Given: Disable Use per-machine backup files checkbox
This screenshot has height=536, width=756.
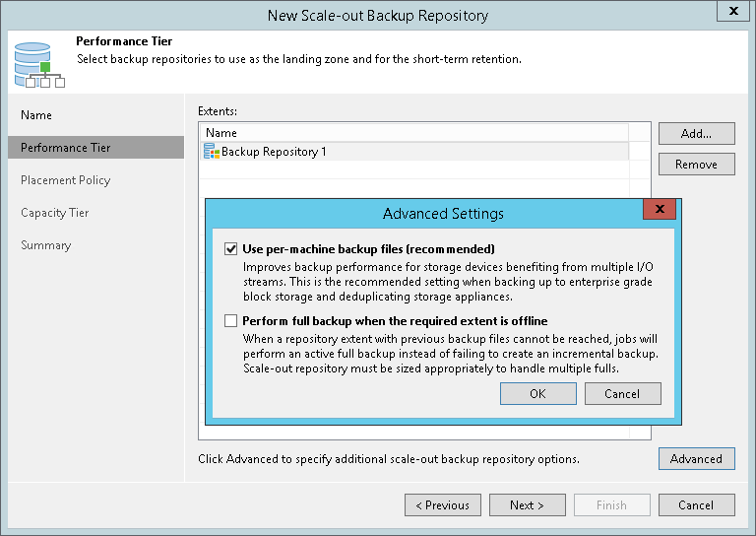Looking at the screenshot, I should (x=231, y=249).
